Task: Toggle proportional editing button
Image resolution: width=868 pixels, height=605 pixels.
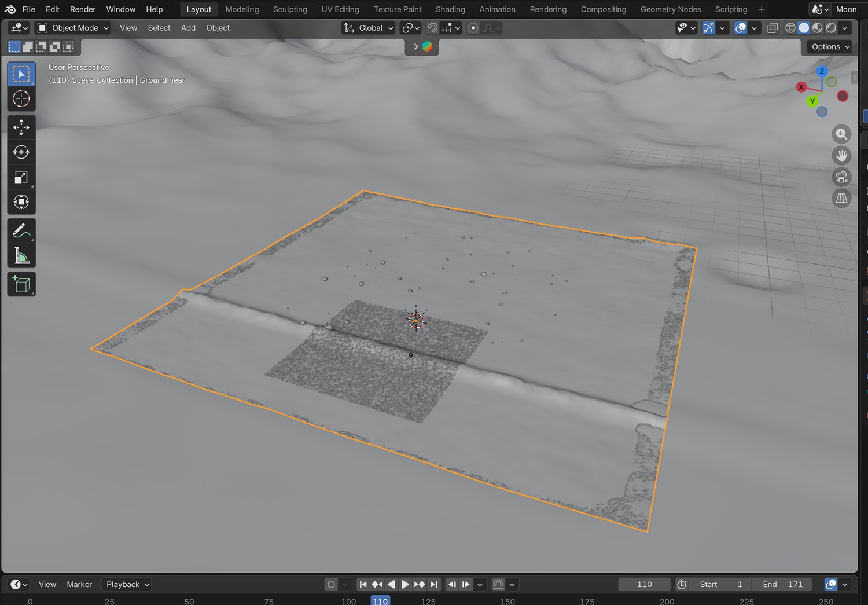Action: click(473, 28)
